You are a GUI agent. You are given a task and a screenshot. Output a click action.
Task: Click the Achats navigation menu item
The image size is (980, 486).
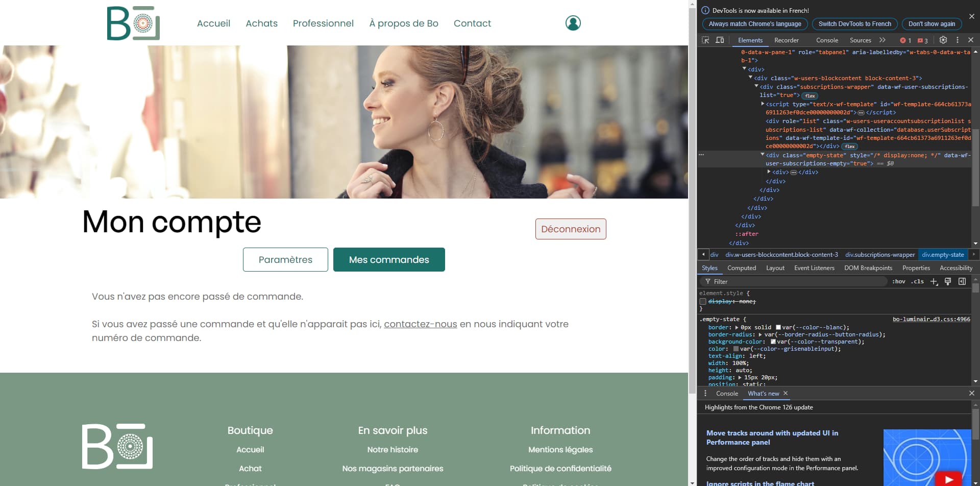point(262,23)
